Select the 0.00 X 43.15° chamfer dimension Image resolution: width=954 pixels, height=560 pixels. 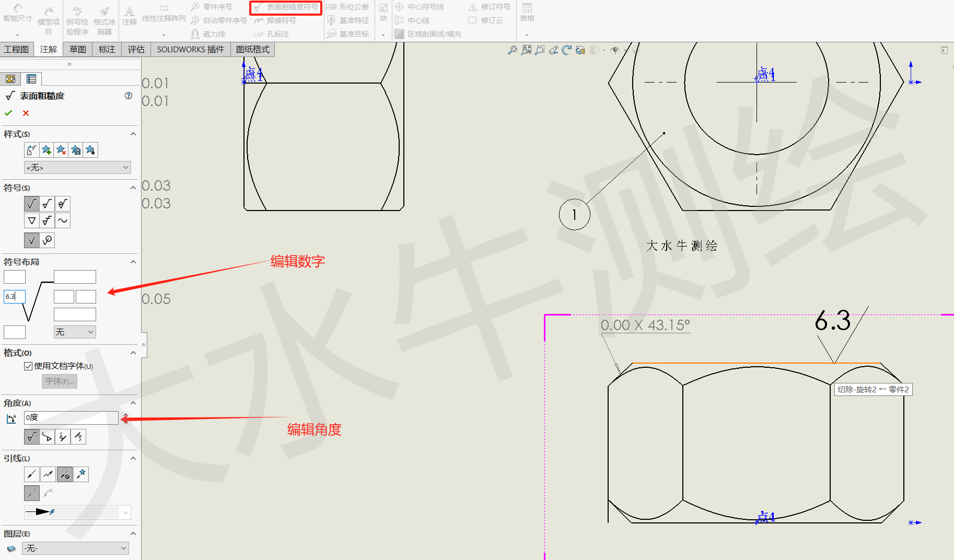click(645, 325)
